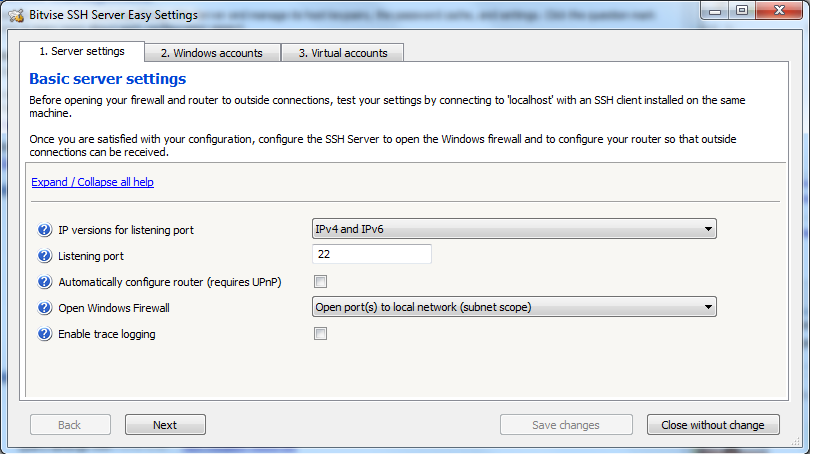Switch to 1. Server settings tab

pos(82,51)
